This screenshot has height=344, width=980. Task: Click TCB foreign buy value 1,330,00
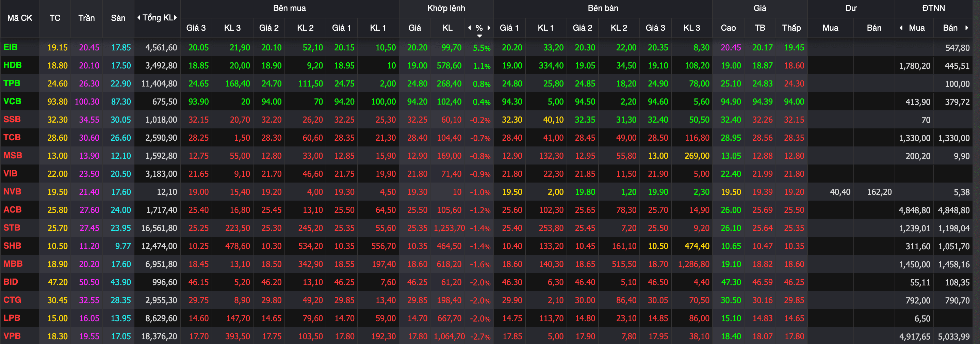(915, 138)
